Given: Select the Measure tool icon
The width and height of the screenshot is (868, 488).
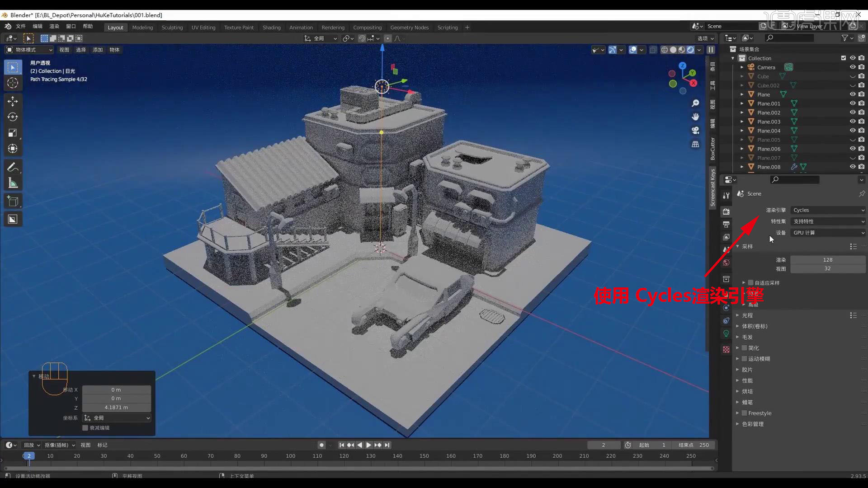Looking at the screenshot, I should [x=13, y=184].
